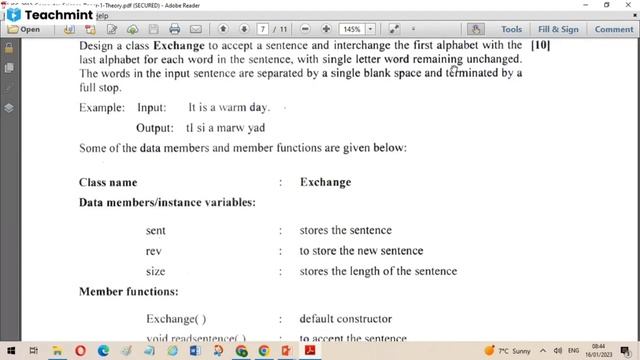Click the data member 'rev'
The image size is (640, 360).
click(x=153, y=251)
